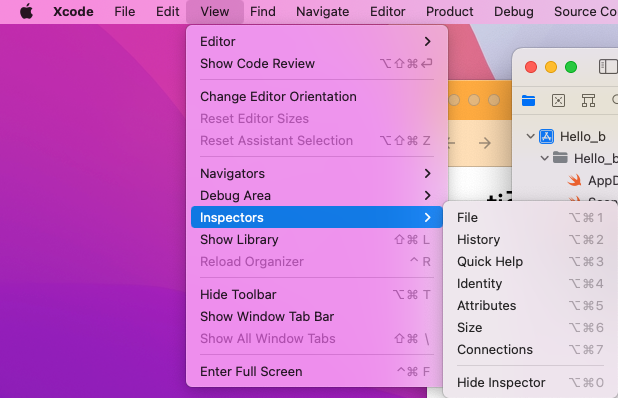Open the Source Control menu
The image size is (618, 398).
click(586, 11)
